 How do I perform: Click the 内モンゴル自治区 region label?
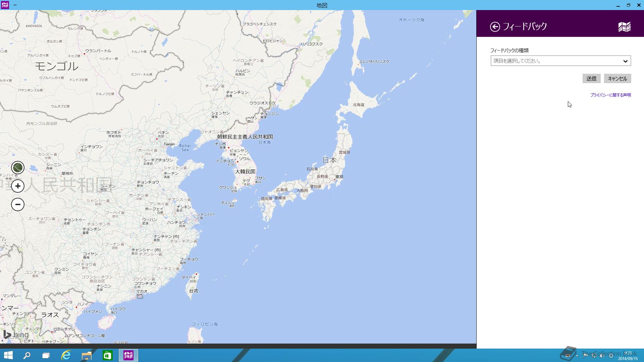[42, 124]
